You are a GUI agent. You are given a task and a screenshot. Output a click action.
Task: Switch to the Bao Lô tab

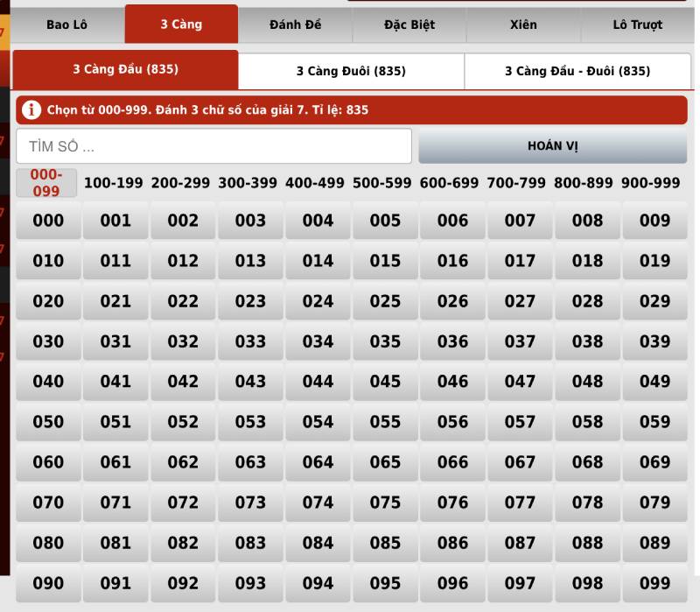(x=66, y=25)
